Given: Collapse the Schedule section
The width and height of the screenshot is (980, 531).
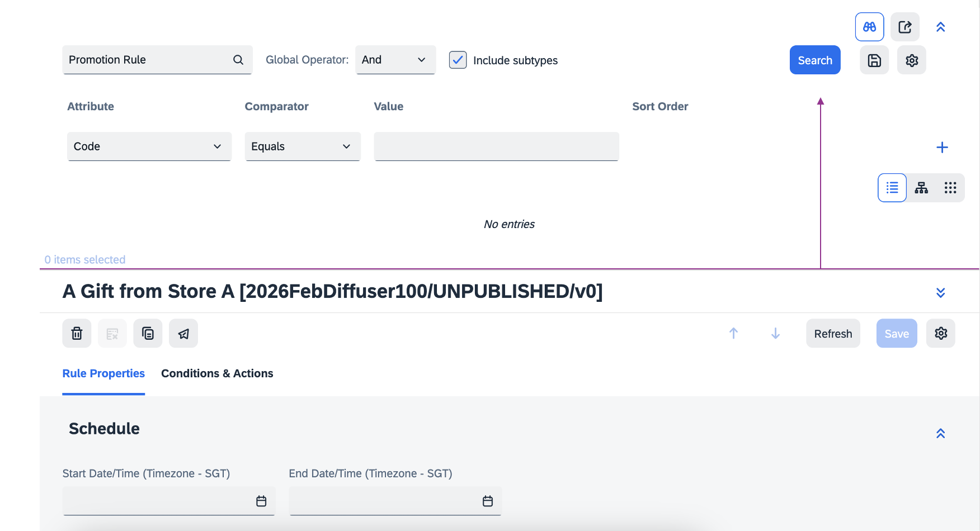Looking at the screenshot, I should (940, 433).
